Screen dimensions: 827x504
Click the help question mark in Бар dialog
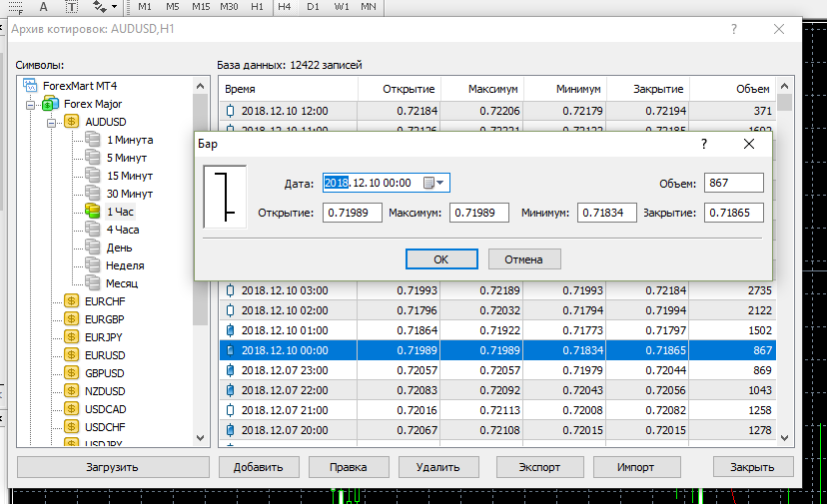(x=705, y=144)
